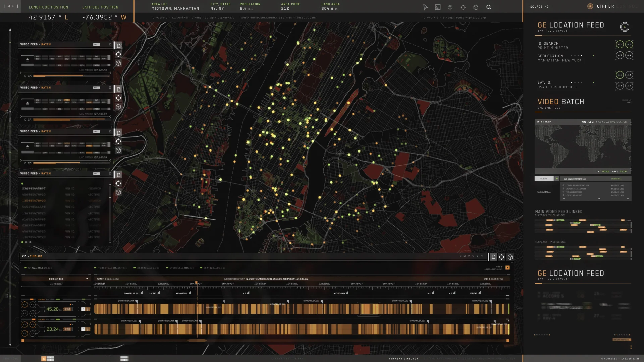Click the GE Location Feed circular refresh icon
The width and height of the screenshot is (644, 362).
pyautogui.click(x=625, y=27)
